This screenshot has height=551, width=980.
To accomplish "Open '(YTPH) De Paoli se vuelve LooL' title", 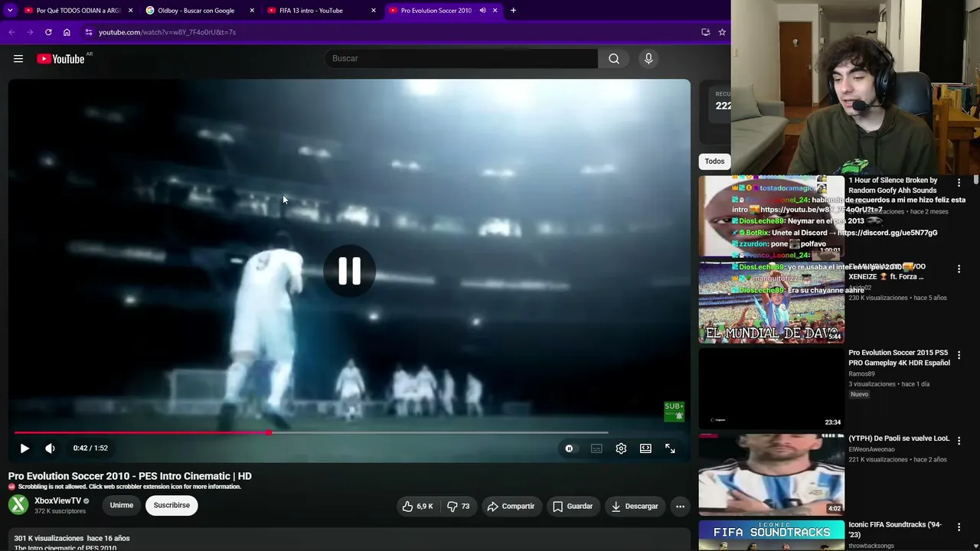I will (899, 439).
